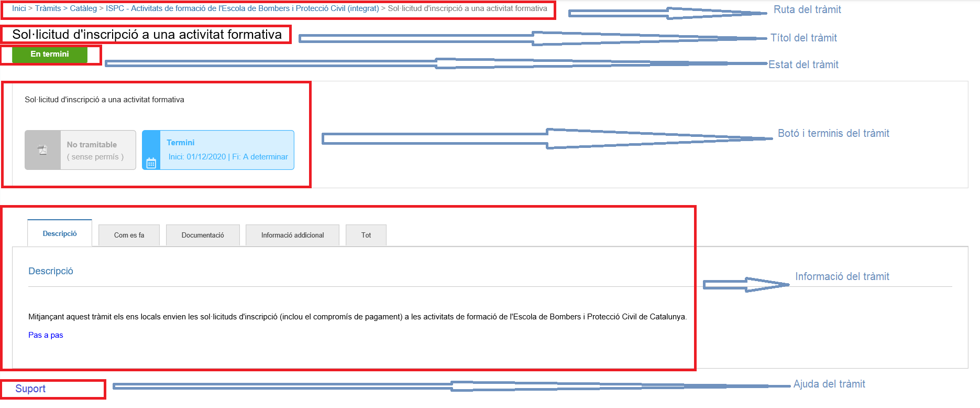Click the Ajuda del tràmit annotation label
Screen dimensions: 980x408
(829, 384)
